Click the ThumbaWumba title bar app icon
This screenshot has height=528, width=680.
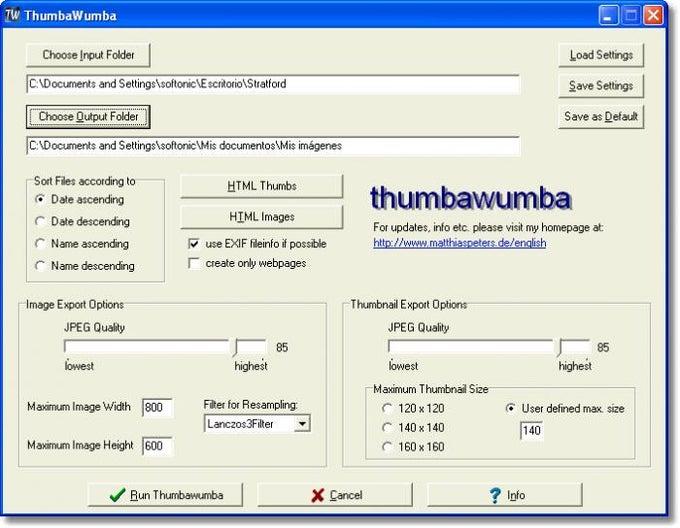click(12, 15)
